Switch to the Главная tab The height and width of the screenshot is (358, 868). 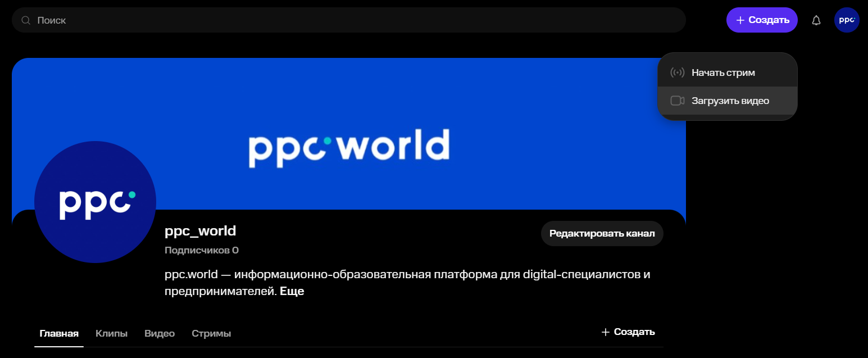(x=59, y=333)
